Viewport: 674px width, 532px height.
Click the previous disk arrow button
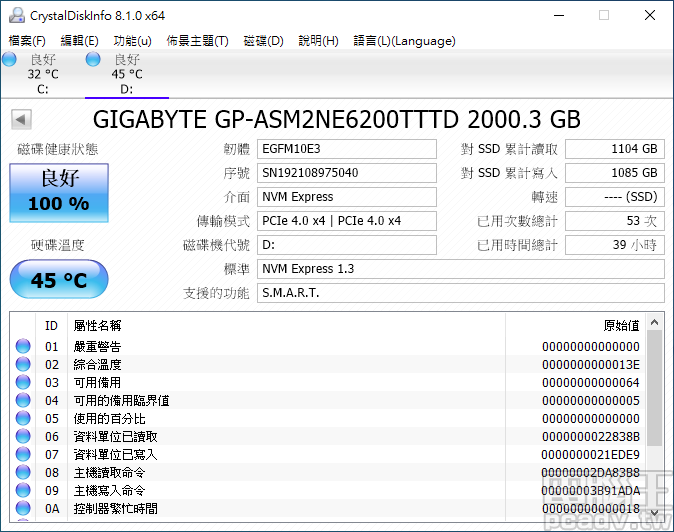21,119
